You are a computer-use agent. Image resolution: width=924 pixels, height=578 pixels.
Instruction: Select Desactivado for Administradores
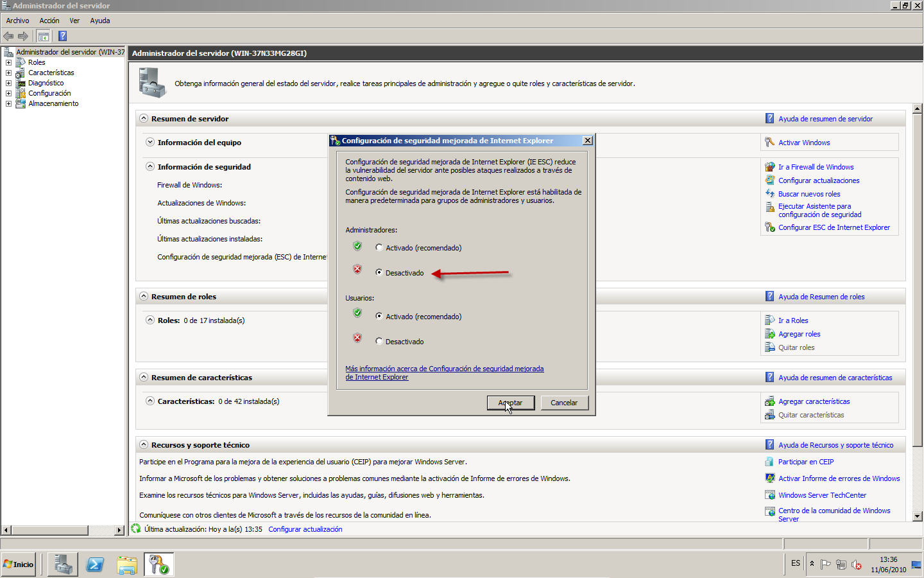click(379, 272)
